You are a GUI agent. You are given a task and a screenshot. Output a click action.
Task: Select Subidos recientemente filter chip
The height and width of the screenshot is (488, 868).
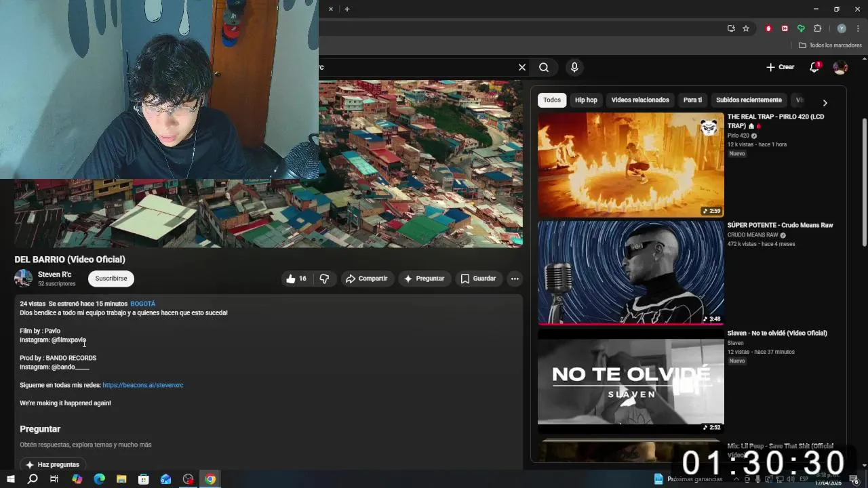[x=749, y=100]
